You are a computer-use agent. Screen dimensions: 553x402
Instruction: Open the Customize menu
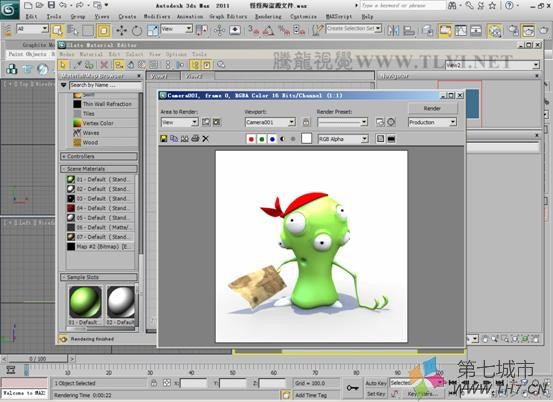303,17
